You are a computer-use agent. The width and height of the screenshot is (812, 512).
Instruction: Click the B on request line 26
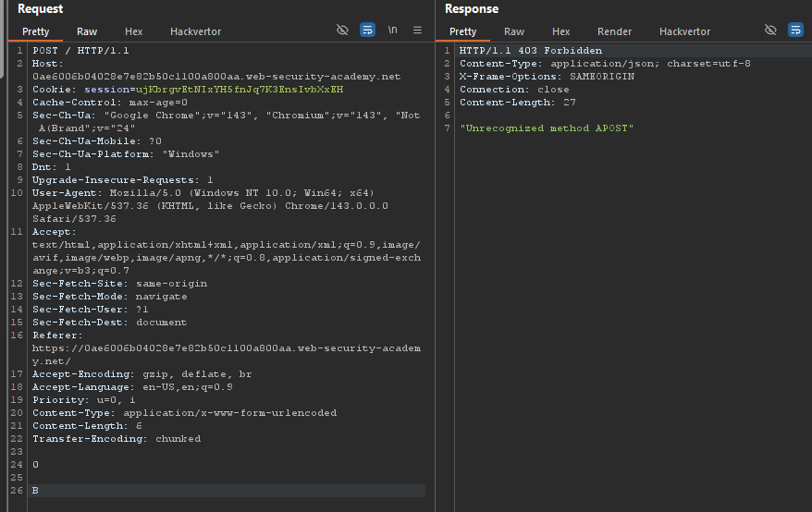35,491
